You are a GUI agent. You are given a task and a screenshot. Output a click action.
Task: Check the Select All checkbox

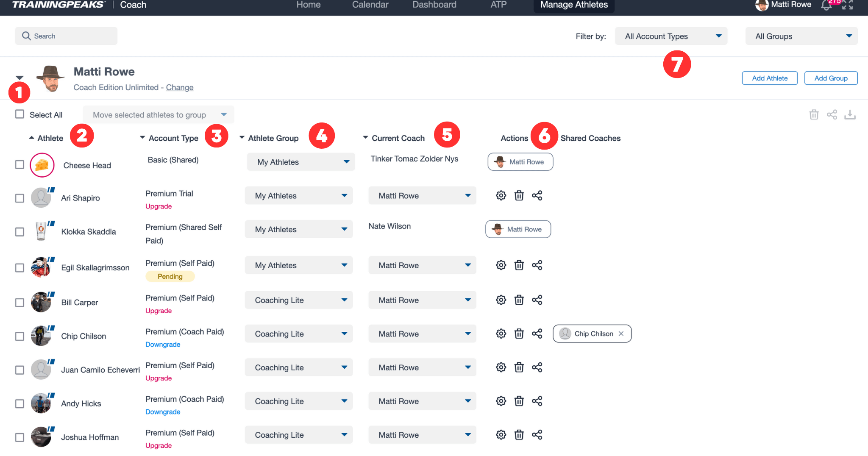click(x=19, y=114)
